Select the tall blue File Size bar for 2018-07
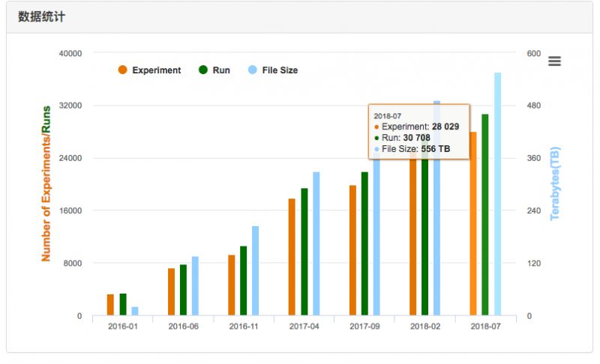600x364 pixels. point(497,193)
